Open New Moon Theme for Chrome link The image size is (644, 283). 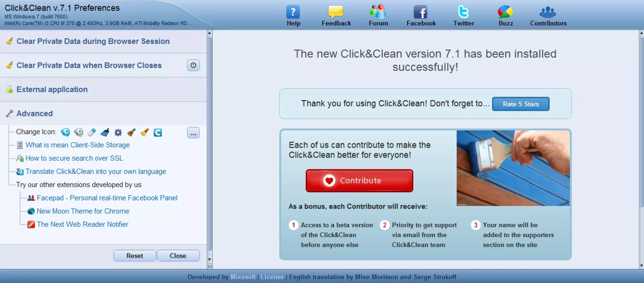click(83, 211)
